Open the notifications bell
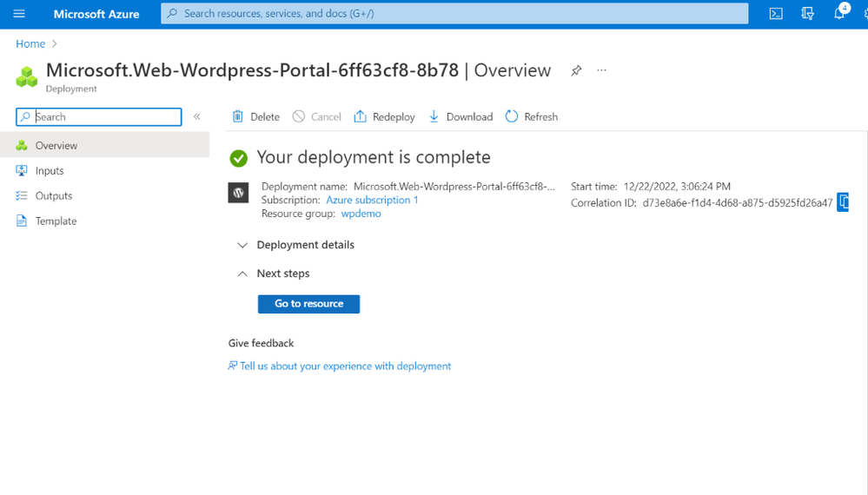Viewport: 868px width, 495px height. coord(839,13)
